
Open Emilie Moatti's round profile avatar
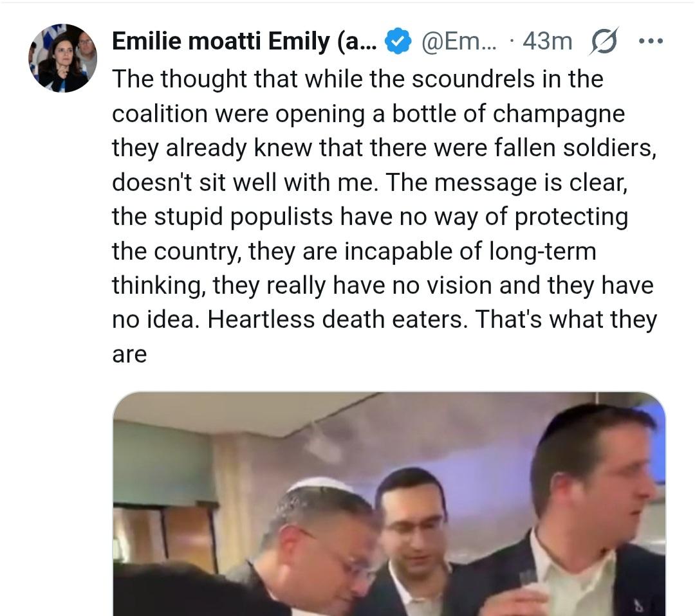point(62,58)
